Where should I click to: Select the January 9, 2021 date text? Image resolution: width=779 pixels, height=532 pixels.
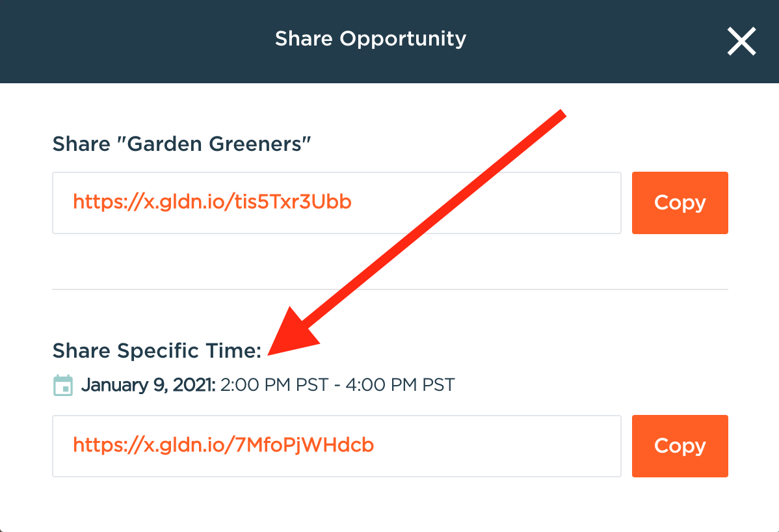[148, 385]
